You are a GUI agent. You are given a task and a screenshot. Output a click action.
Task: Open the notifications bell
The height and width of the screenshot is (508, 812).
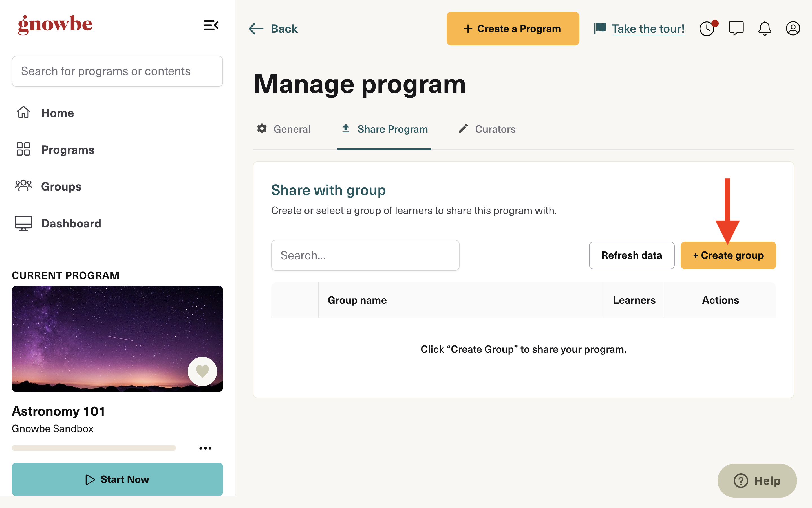coord(765,29)
